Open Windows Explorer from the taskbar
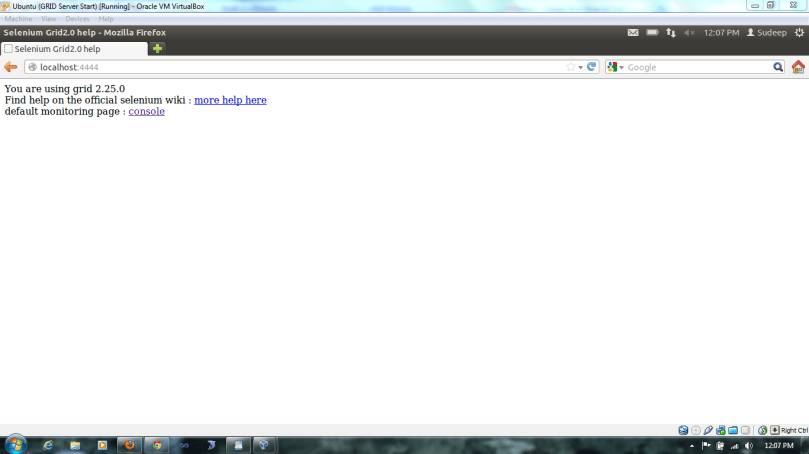Image resolution: width=809 pixels, height=454 pixels. (75, 445)
